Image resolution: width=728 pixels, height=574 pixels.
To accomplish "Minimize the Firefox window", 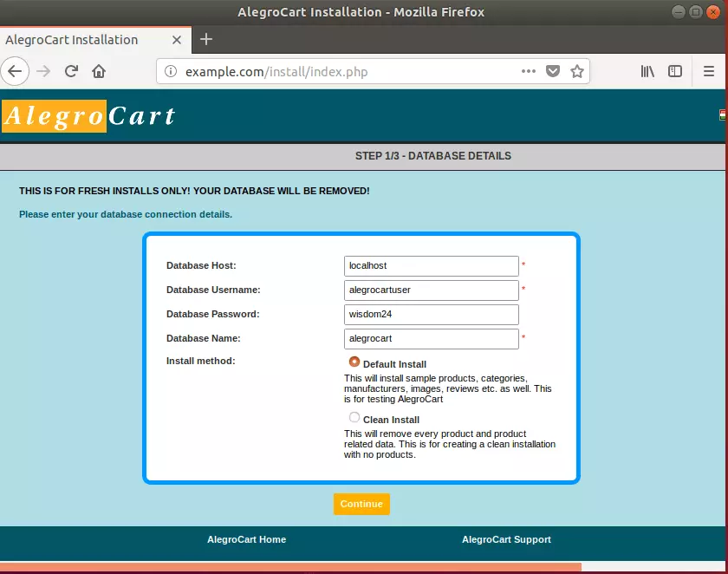I will (x=679, y=11).
